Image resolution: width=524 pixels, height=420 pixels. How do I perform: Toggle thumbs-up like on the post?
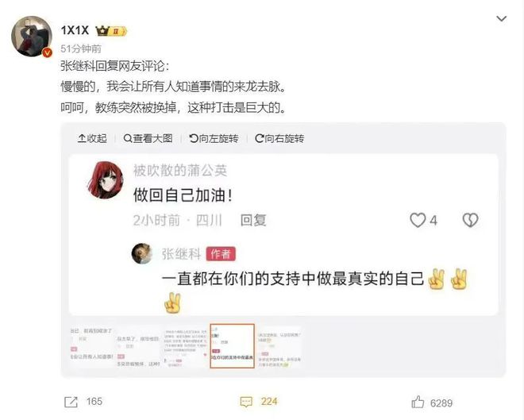[418, 402]
